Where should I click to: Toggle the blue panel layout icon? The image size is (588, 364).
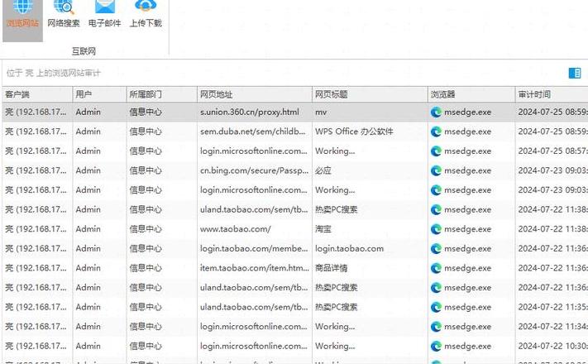pos(575,73)
